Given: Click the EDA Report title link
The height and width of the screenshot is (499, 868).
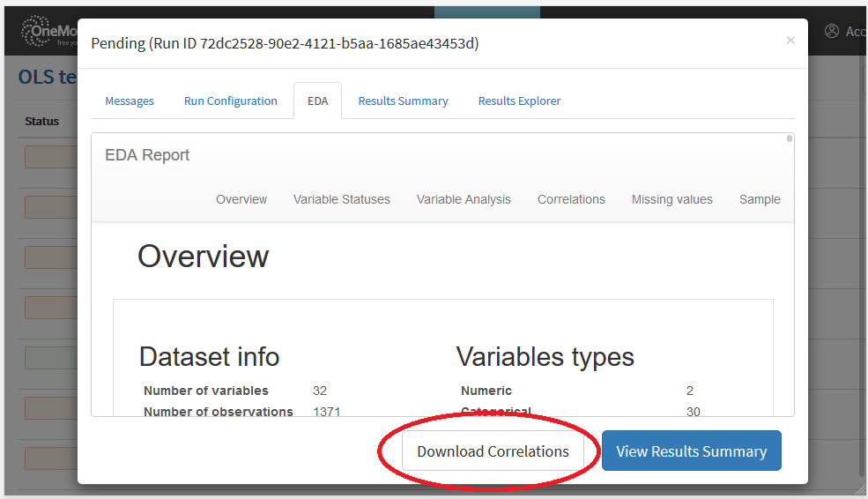Looking at the screenshot, I should click(x=147, y=155).
